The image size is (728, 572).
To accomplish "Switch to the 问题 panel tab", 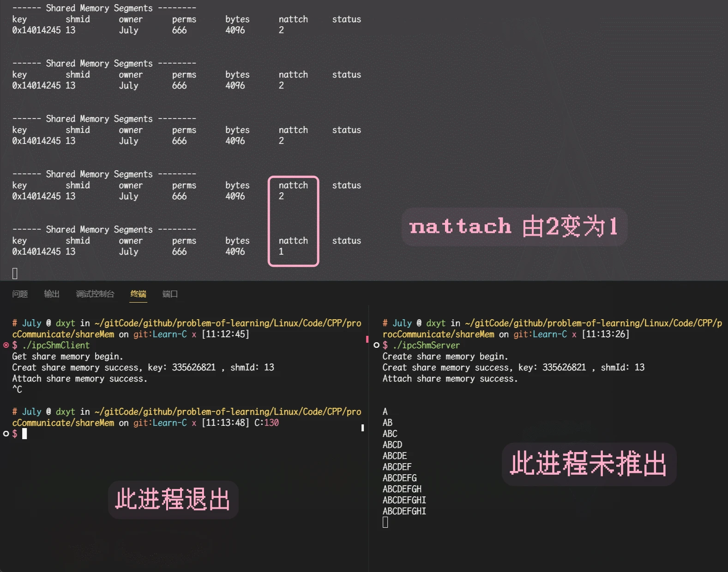I will coord(20,294).
